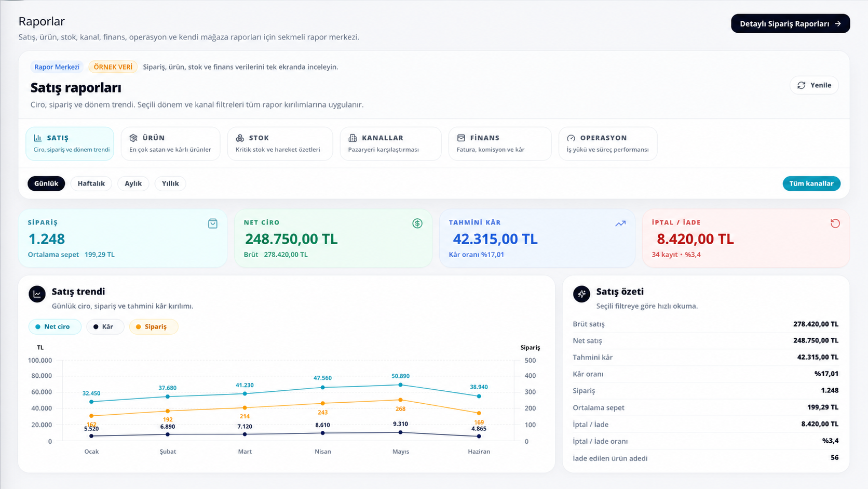Select the Finans report tab
Viewport: 868px width, 489px height.
500,144
